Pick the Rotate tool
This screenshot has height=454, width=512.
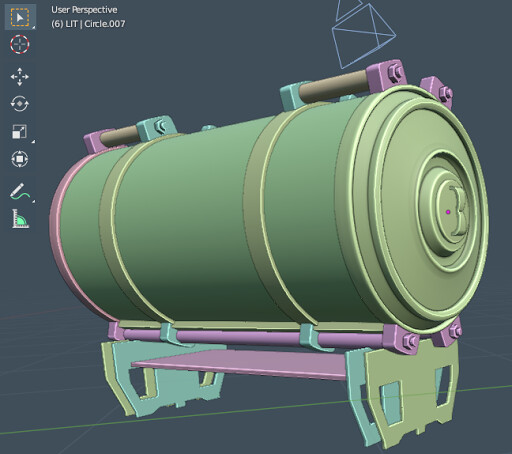[x=20, y=104]
